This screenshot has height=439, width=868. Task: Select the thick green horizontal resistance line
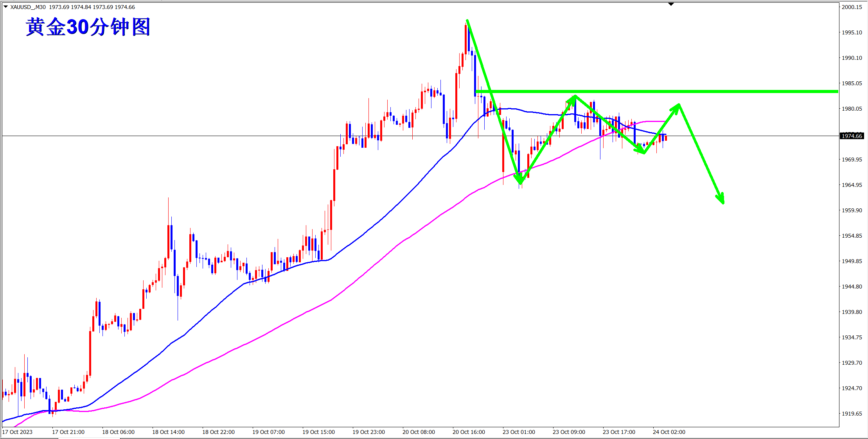point(743,91)
